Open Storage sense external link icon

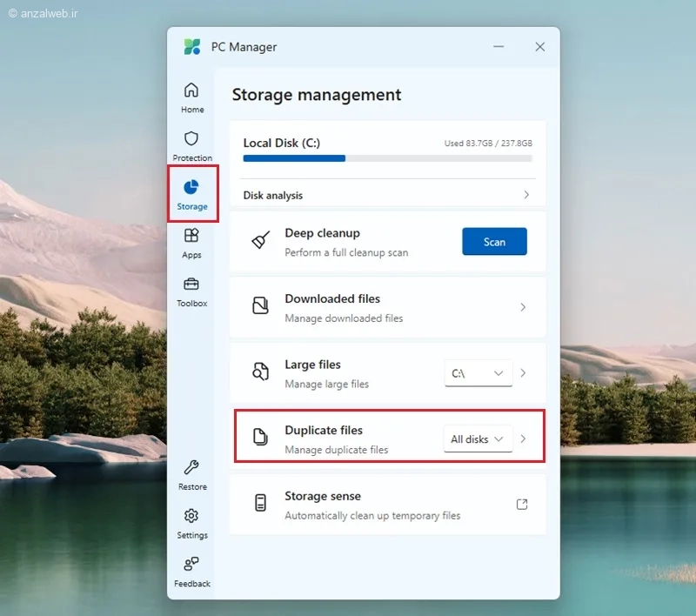pyautogui.click(x=522, y=505)
